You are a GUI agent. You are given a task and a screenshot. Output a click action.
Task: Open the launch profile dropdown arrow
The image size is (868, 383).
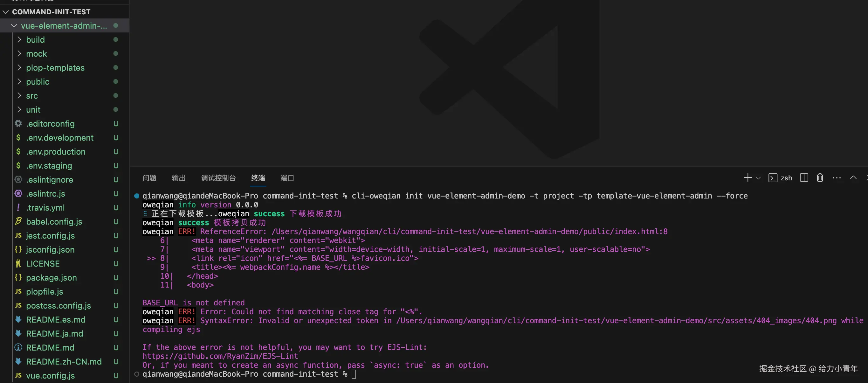[759, 178]
